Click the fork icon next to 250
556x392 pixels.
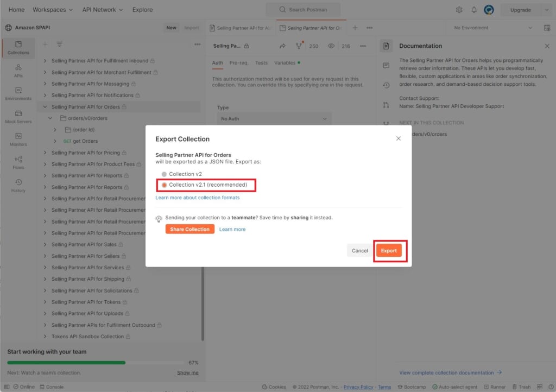click(x=299, y=46)
